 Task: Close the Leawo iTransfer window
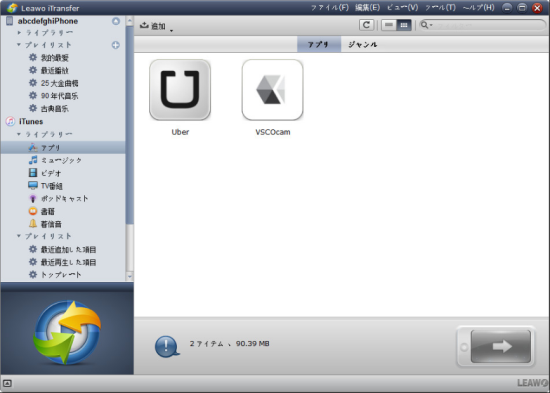pyautogui.click(x=537, y=8)
